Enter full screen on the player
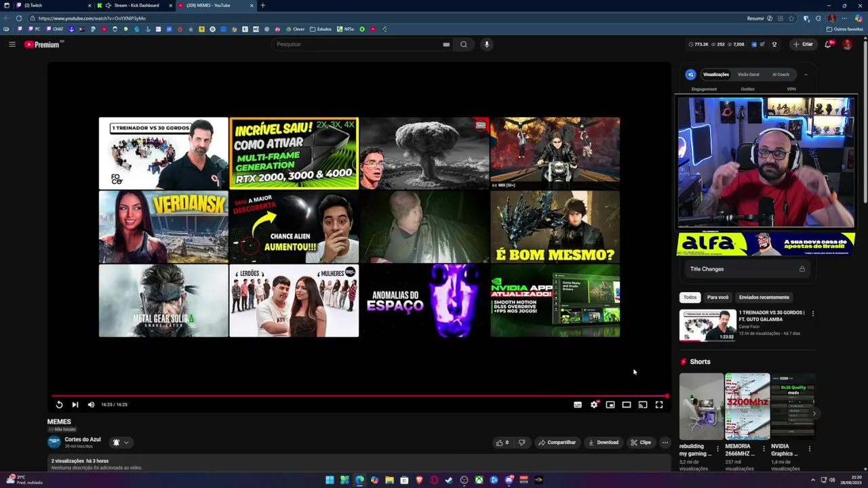This screenshot has width=868, height=488. tap(659, 405)
